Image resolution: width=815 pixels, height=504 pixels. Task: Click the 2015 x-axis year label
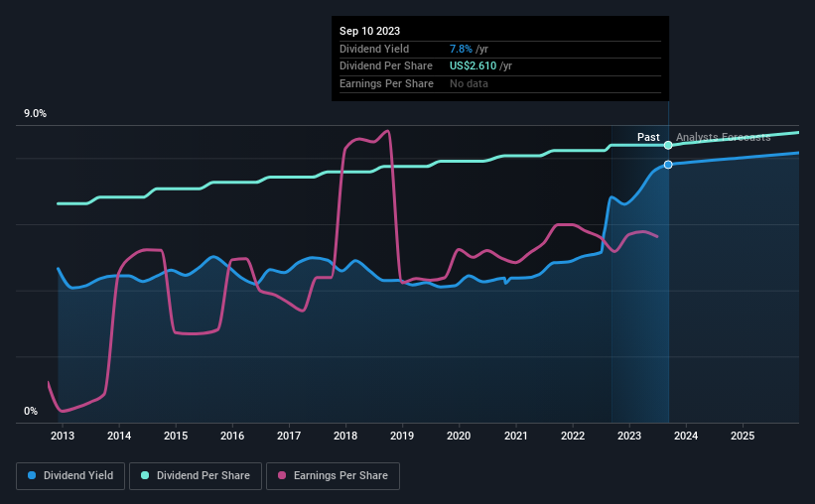(x=176, y=436)
